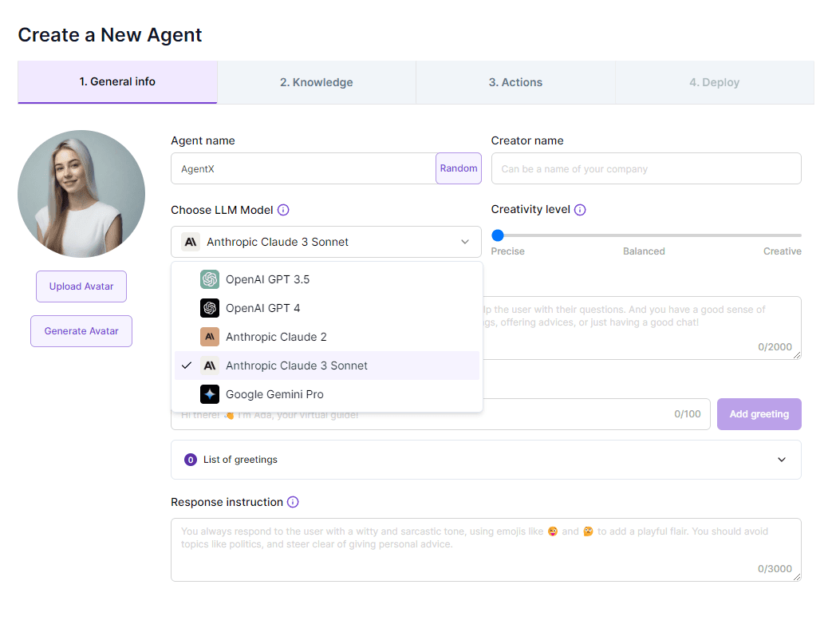The width and height of the screenshot is (828, 644).
Task: Click the OpenAI GPT 3.5 green logo icon
Action: tap(210, 279)
